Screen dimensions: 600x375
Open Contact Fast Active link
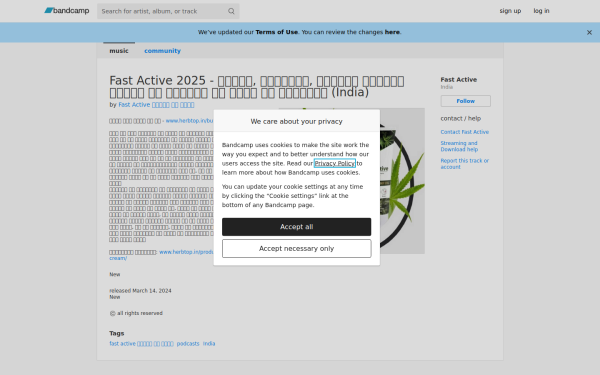coord(465,132)
